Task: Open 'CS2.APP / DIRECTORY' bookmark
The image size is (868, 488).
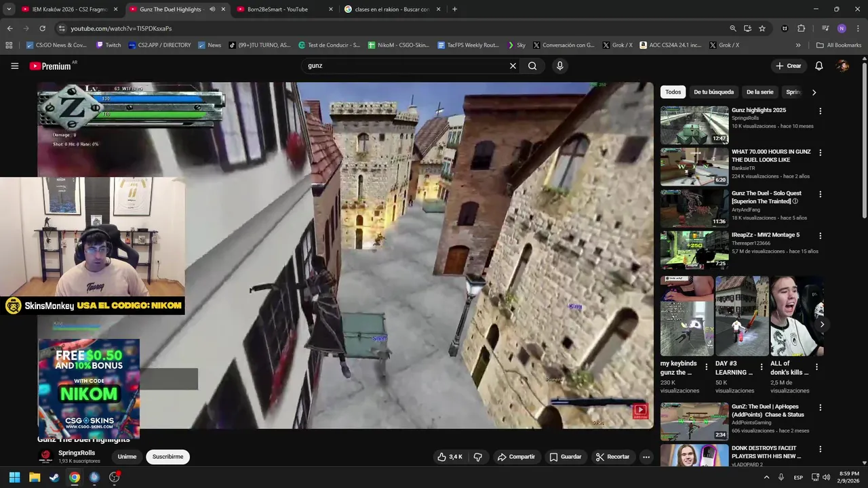Action: tap(159, 45)
